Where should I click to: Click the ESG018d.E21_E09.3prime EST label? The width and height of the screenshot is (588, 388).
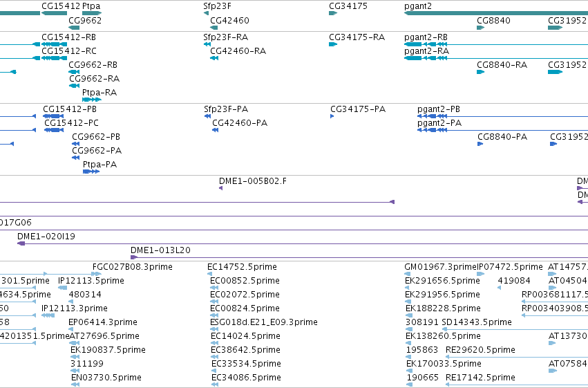pos(264,322)
